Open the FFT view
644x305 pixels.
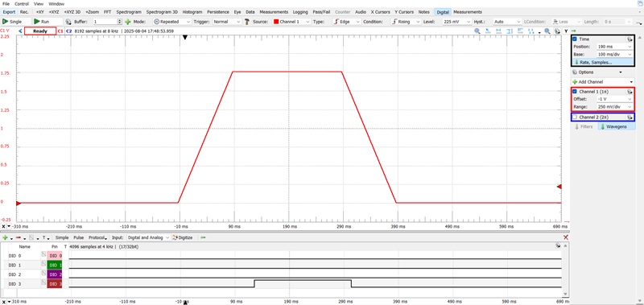(107, 12)
